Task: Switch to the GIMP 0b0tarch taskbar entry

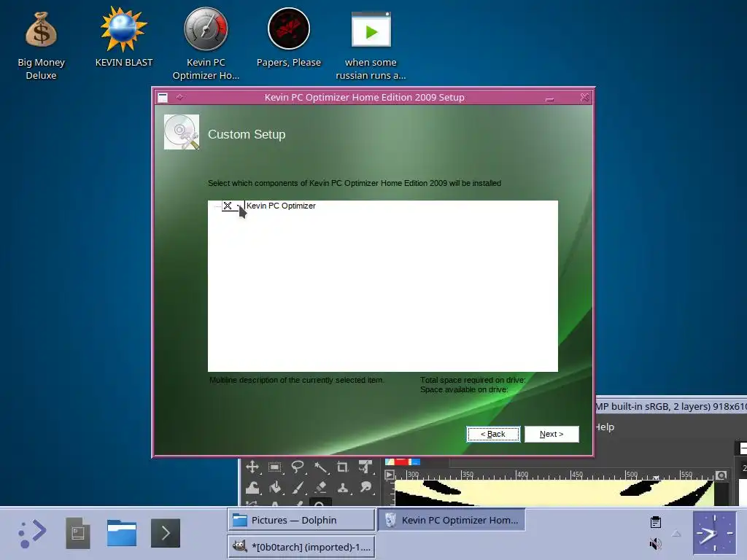Action: (301, 547)
